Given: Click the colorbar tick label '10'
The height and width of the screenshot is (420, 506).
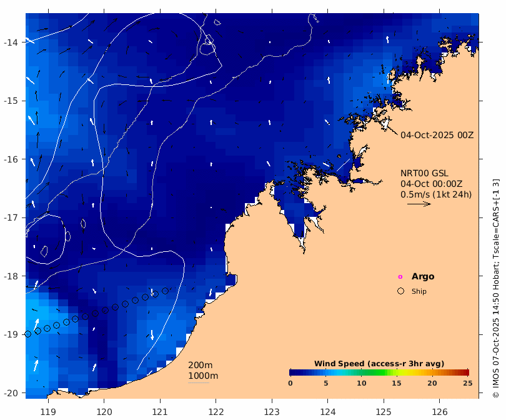Looking at the screenshot, I should click(362, 383).
